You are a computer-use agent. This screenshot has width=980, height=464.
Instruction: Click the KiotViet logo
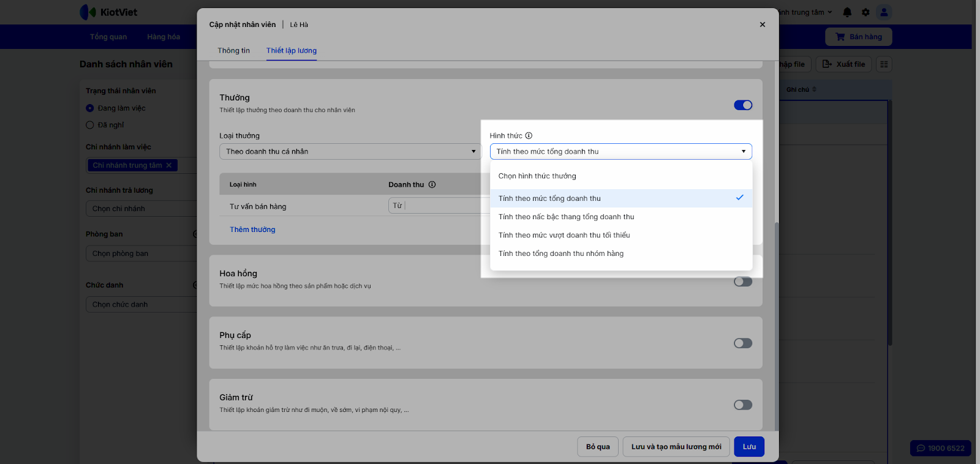tap(108, 12)
